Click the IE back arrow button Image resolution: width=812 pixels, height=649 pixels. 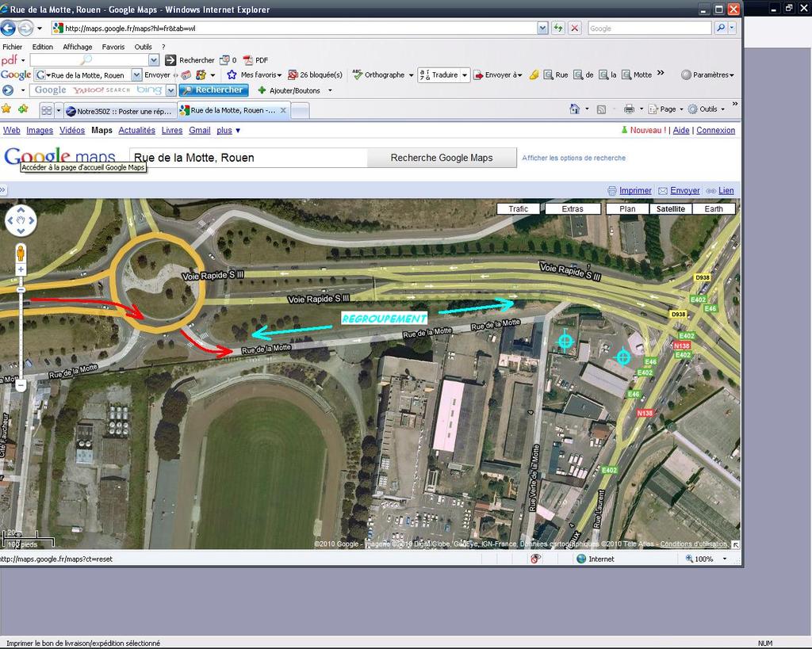pos(9,29)
